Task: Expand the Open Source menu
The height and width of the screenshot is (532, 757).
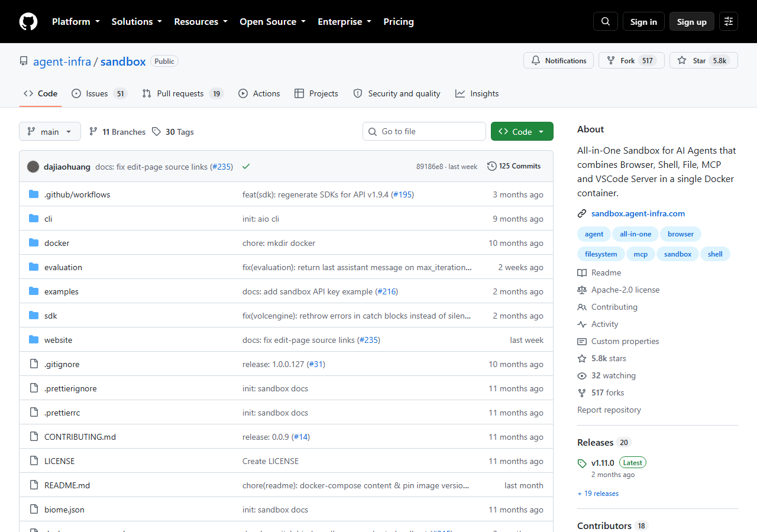Action: 273,21
